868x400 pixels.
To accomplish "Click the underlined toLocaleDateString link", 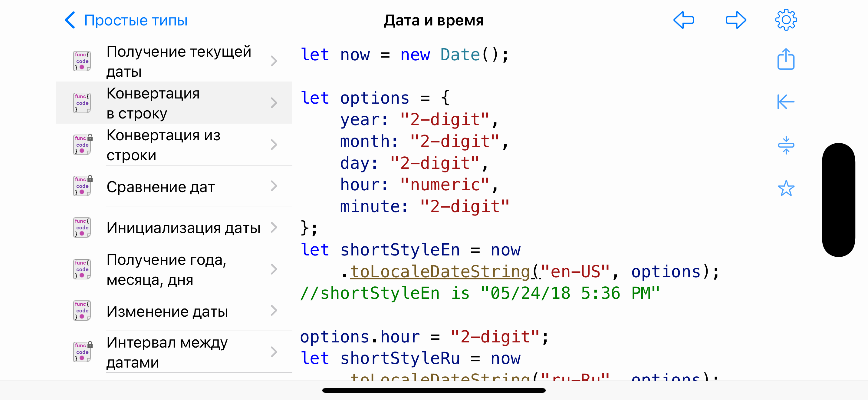I will coord(440,272).
